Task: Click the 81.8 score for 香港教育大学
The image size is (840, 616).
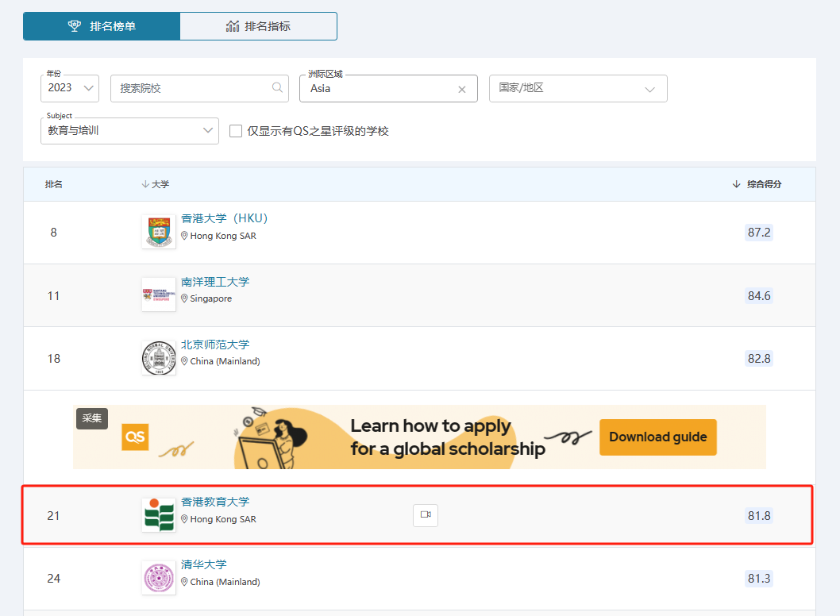Action: [x=759, y=516]
